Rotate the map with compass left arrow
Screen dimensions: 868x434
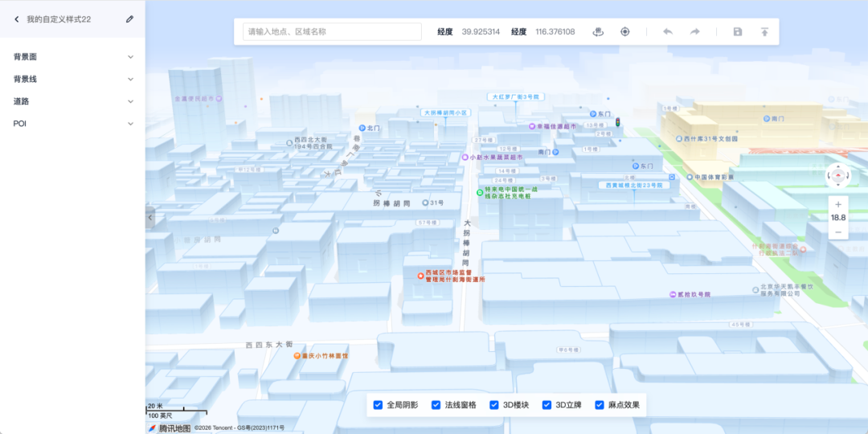(828, 176)
